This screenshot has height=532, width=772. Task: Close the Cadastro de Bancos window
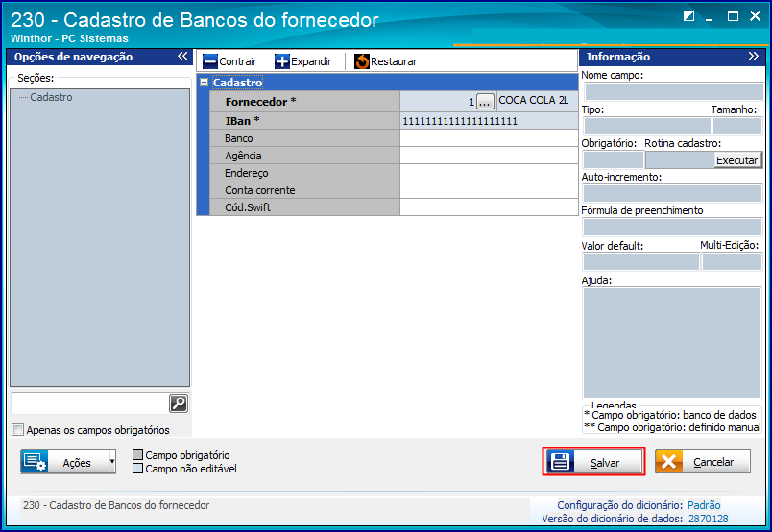coord(755,16)
